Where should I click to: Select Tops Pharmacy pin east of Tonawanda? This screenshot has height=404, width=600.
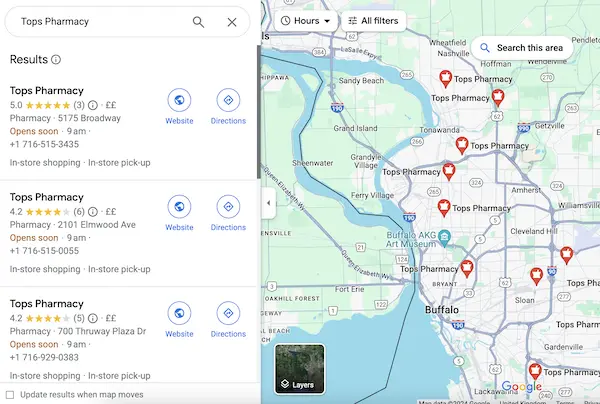point(462,145)
